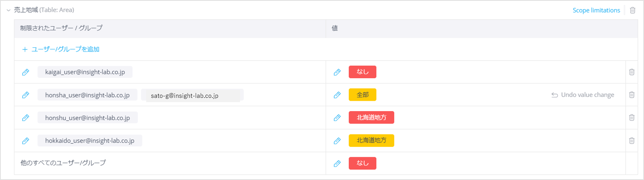Edit users for honshu_user row

[26, 118]
